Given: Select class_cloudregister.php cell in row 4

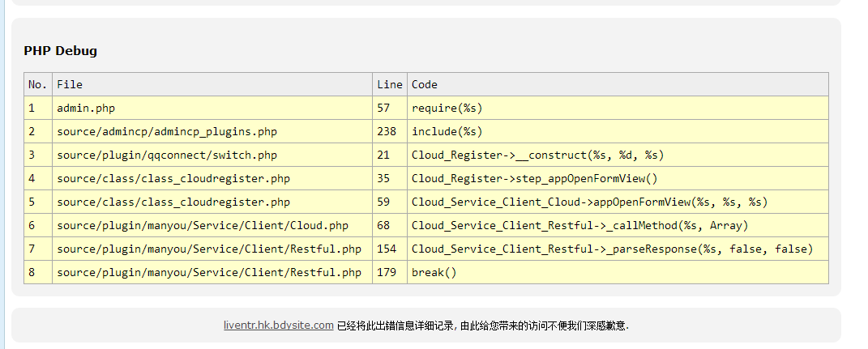Looking at the screenshot, I should click(x=212, y=178).
